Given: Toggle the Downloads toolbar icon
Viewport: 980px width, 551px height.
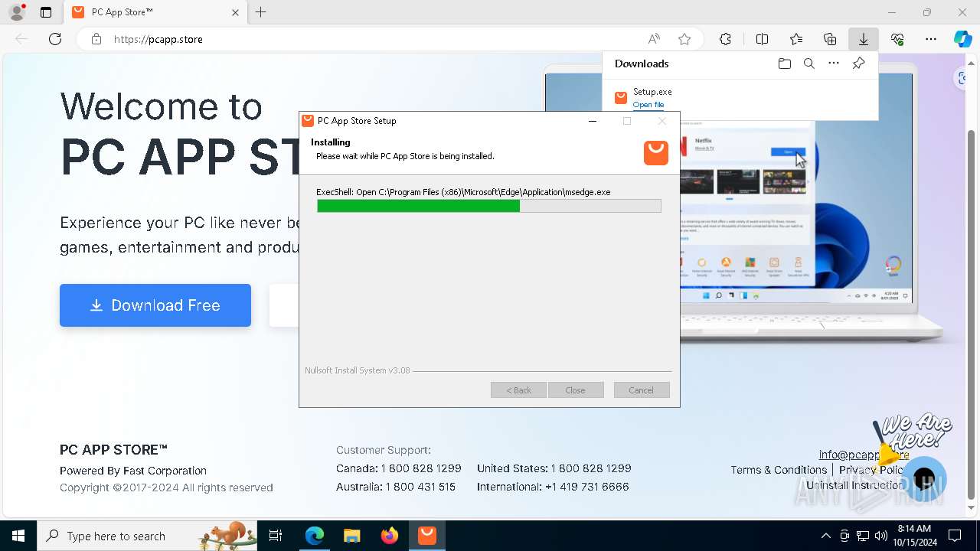Looking at the screenshot, I should point(863,39).
